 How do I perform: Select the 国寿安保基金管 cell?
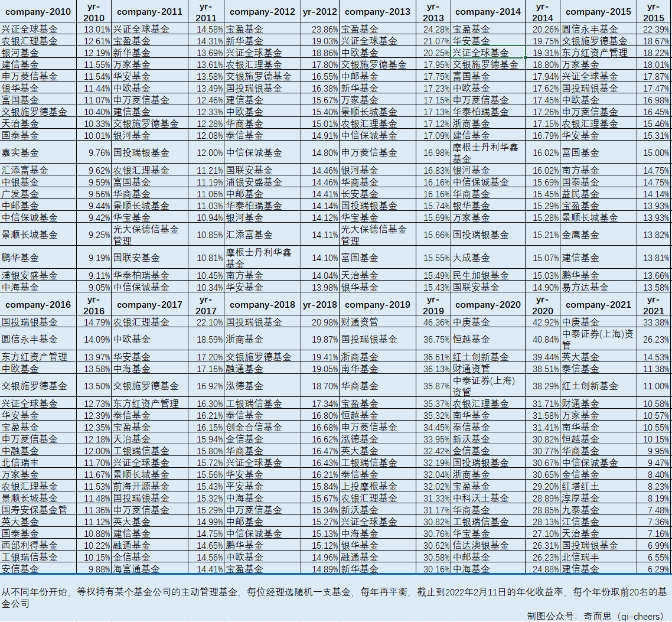coord(38,510)
